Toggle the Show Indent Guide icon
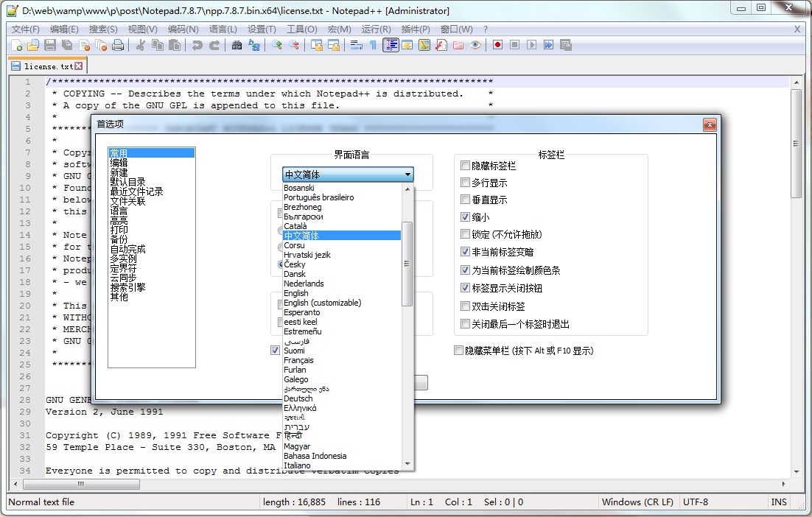Screen dimensions: 812x517 391,46
